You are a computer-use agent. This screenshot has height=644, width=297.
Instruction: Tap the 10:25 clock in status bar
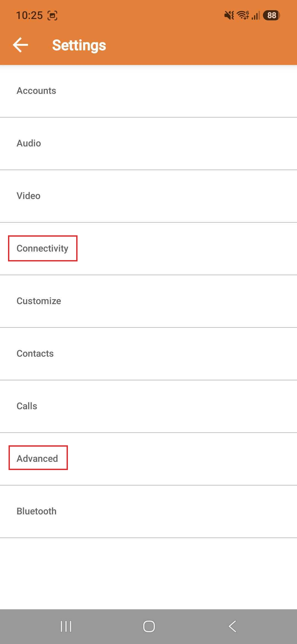point(29,15)
